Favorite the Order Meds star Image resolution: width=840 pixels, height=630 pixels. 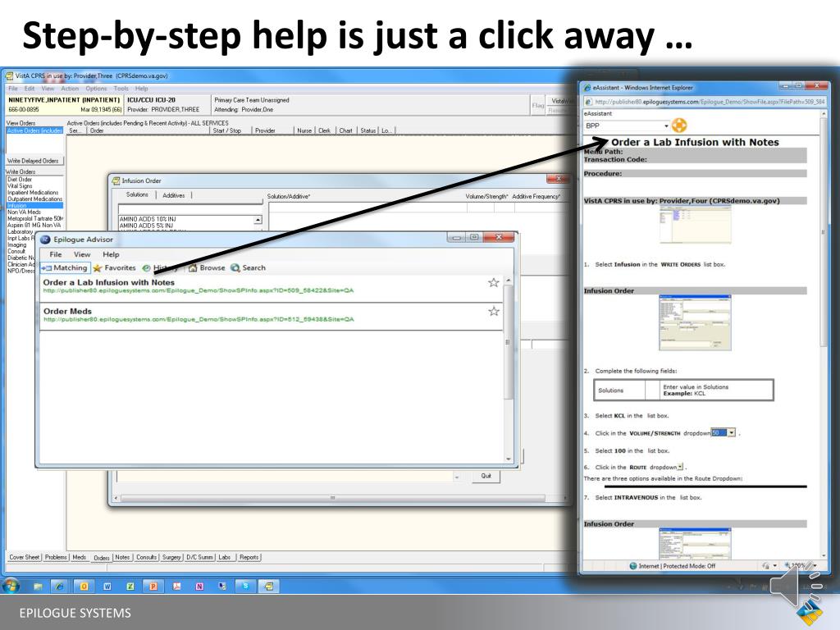493,311
